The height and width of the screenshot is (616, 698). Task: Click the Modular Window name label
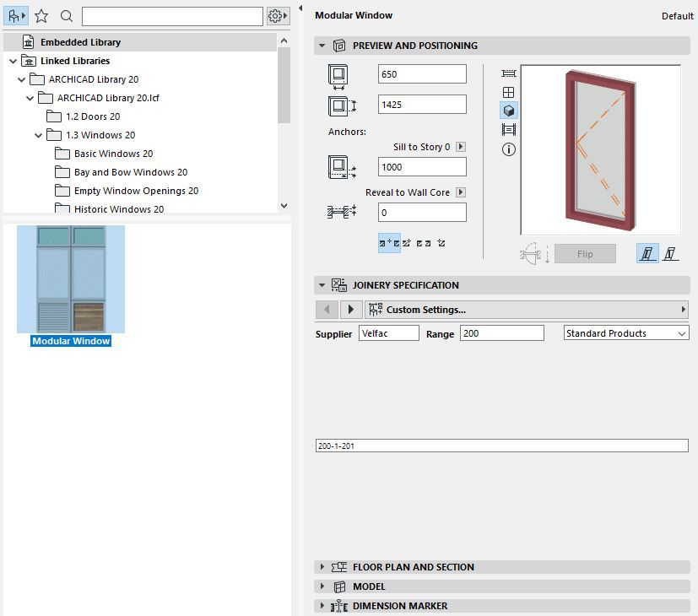click(71, 341)
